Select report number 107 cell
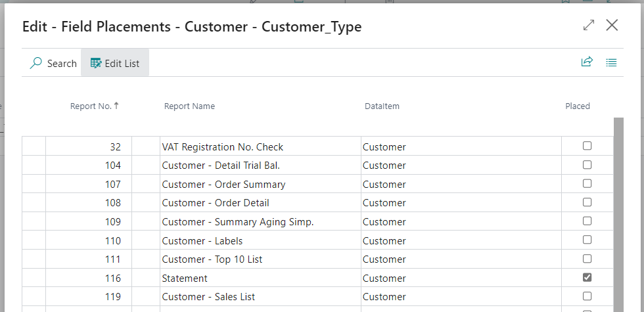The width and height of the screenshot is (644, 312). click(89, 185)
